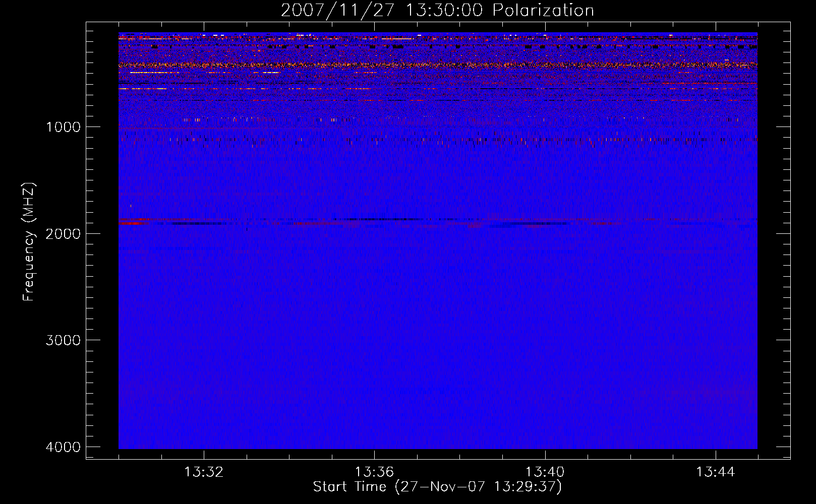Click the 13:32 time tick label

[204, 472]
